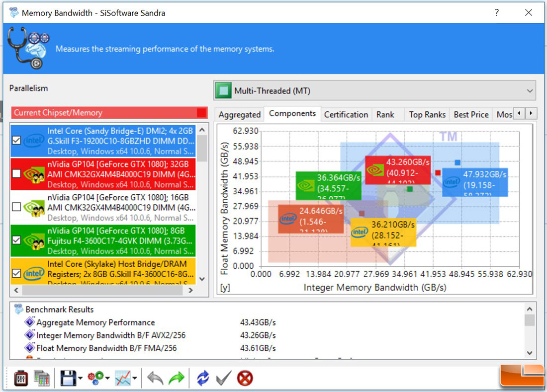Uncheck the Intel Skylake reference checkbox
Screen dimensions: 547x392
[x=16, y=274]
